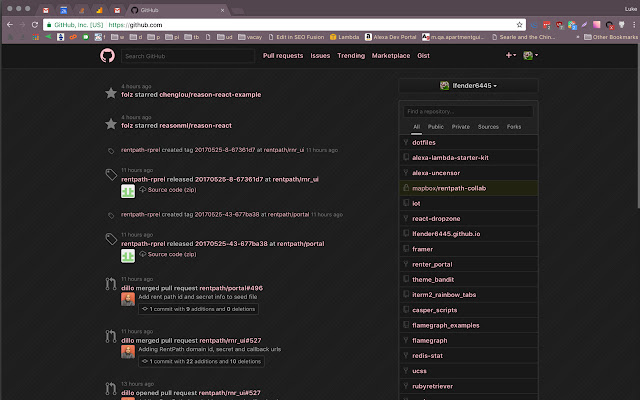Click the GitHub octocat logo
Screen dimensions: 640x400
coord(107,55)
